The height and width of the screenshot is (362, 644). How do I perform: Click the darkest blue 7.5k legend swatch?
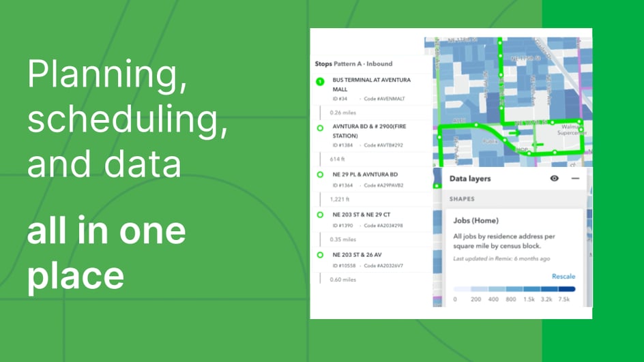567,289
